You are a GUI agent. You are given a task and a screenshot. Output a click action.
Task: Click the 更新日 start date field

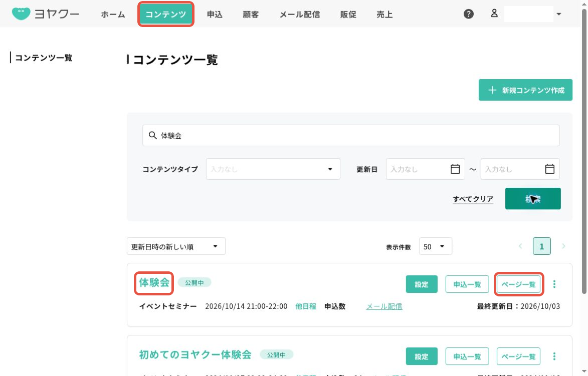coord(425,169)
